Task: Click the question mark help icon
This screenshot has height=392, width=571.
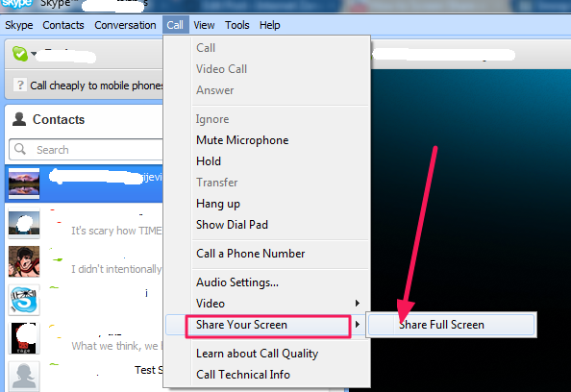Action: pyautogui.click(x=20, y=86)
